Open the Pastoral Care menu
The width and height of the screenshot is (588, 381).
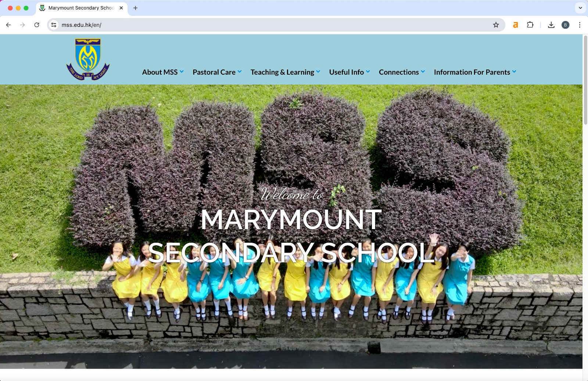click(214, 72)
